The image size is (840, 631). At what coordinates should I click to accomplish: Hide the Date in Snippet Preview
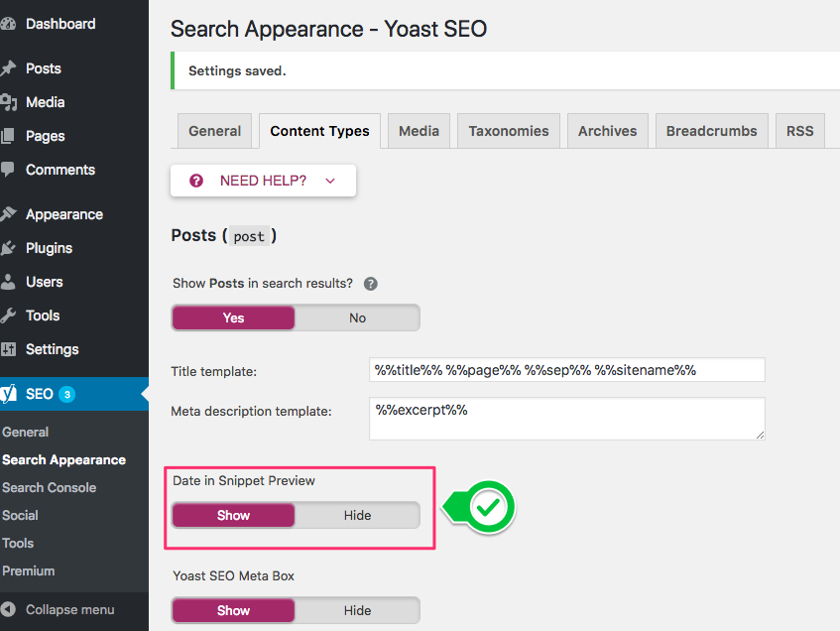(x=357, y=516)
